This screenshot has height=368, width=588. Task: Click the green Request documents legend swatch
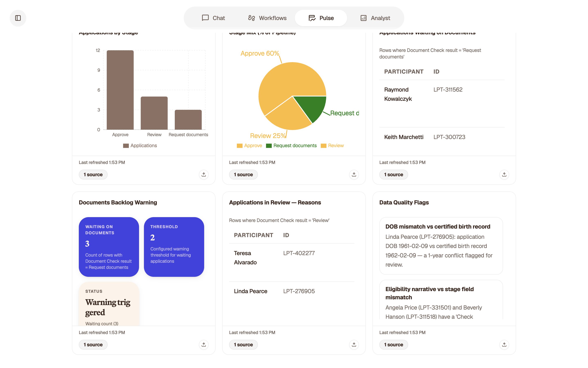[269, 146]
